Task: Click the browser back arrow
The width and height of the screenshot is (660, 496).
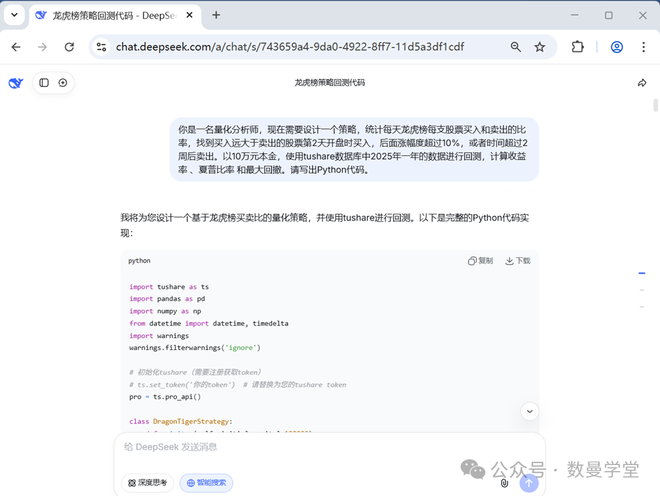Action: coord(16,47)
